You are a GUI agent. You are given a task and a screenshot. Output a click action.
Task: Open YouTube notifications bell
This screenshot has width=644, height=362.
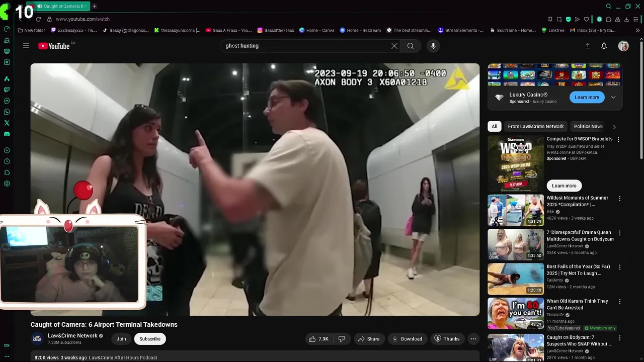pos(604,46)
